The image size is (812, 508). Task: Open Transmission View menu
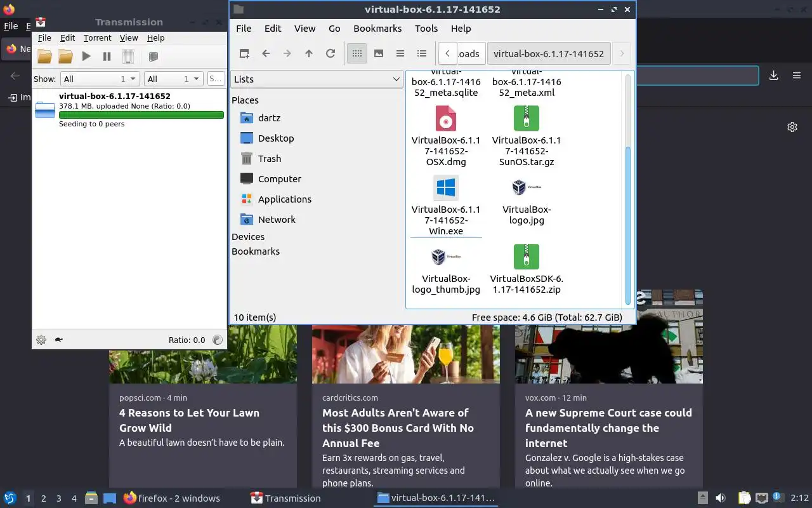(129, 38)
